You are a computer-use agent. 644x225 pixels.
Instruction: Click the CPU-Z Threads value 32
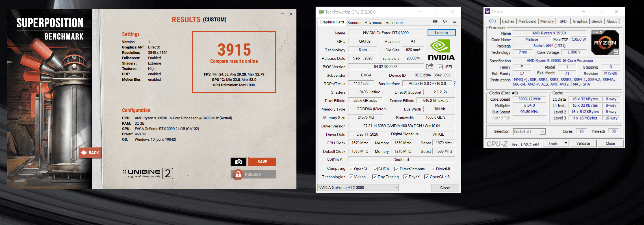click(613, 131)
